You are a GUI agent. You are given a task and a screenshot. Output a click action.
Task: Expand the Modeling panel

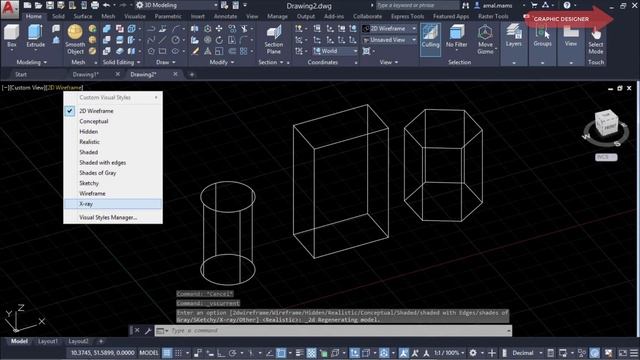tap(31, 62)
